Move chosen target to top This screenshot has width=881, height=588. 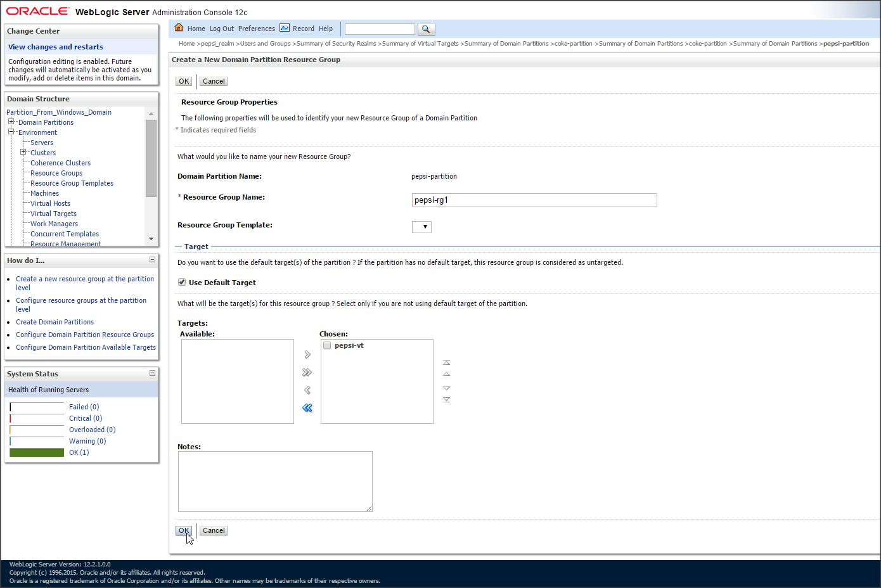[x=446, y=363]
